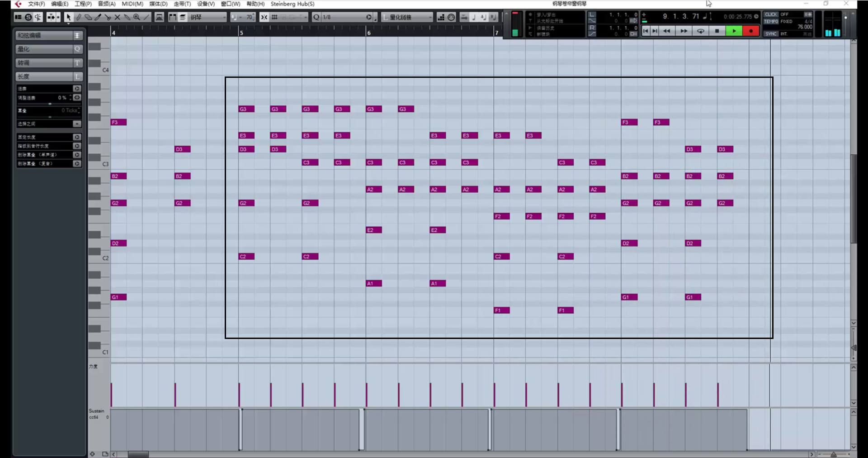Open quantize preset 1/8 dropdown
This screenshot has height=458, width=868.
[347, 17]
